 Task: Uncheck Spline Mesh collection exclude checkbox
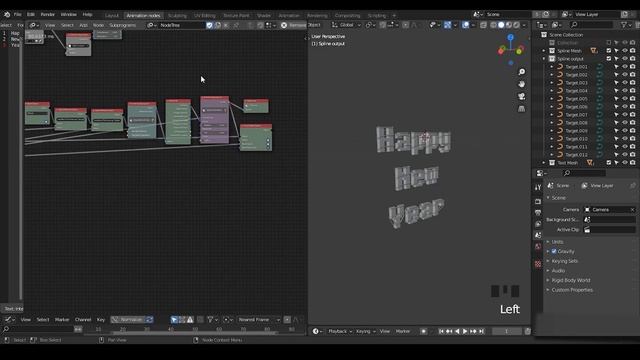[x=609, y=51]
